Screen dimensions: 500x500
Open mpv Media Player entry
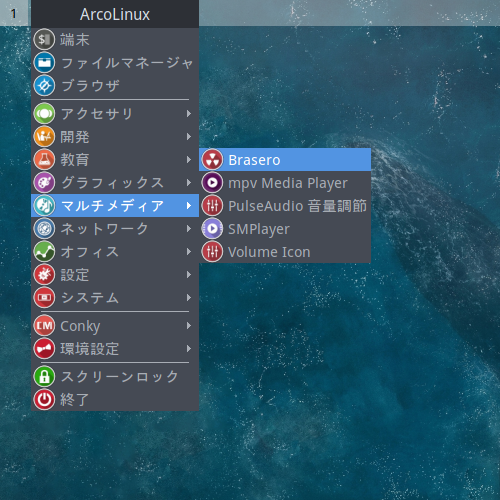pyautogui.click(x=285, y=183)
